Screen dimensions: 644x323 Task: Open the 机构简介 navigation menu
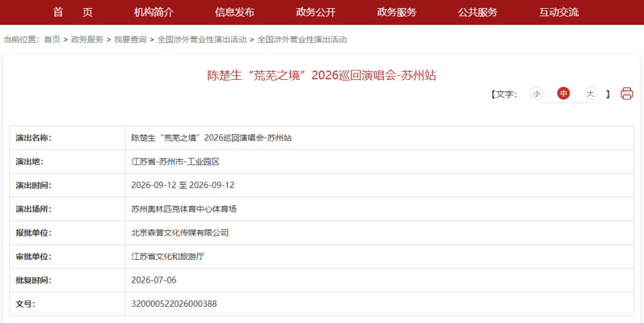click(x=154, y=12)
